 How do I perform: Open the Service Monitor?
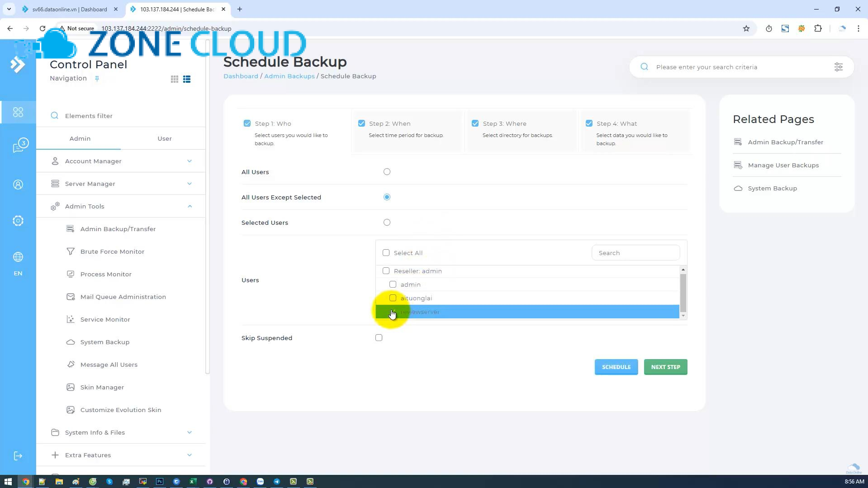105,319
